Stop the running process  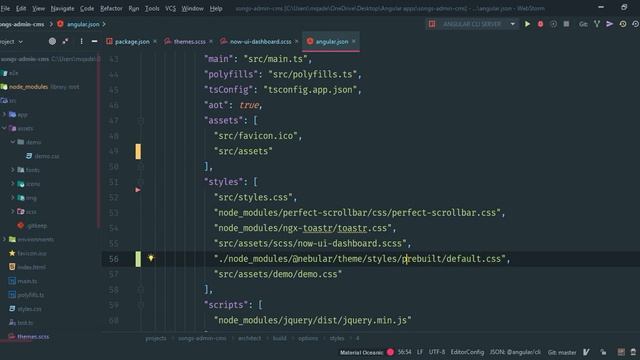point(566,24)
